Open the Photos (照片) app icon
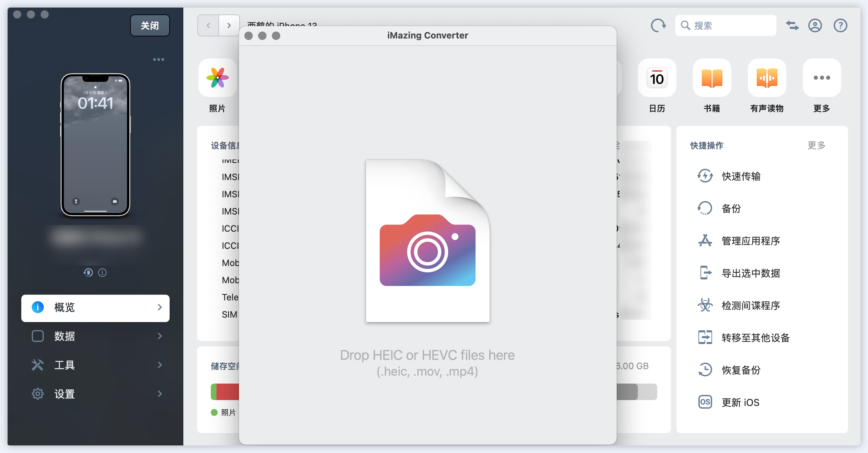Image resolution: width=868 pixels, height=453 pixels. [218, 78]
